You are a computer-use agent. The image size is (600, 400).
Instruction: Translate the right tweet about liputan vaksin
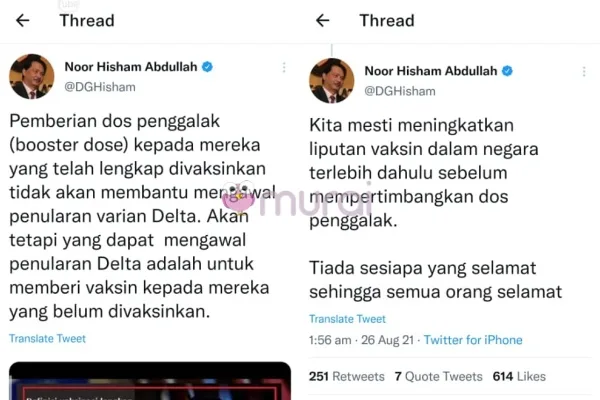click(347, 319)
